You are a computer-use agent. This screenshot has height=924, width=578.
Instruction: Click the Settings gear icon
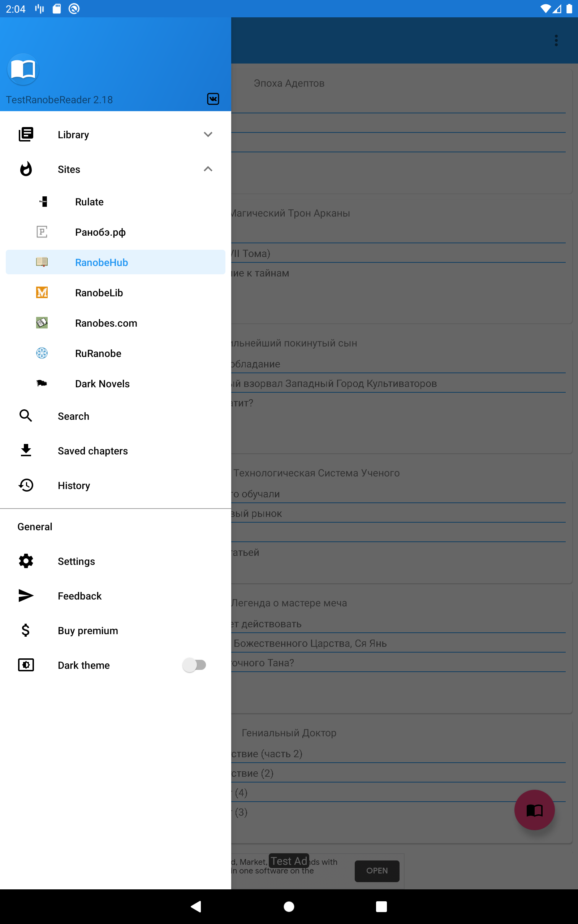coord(26,561)
